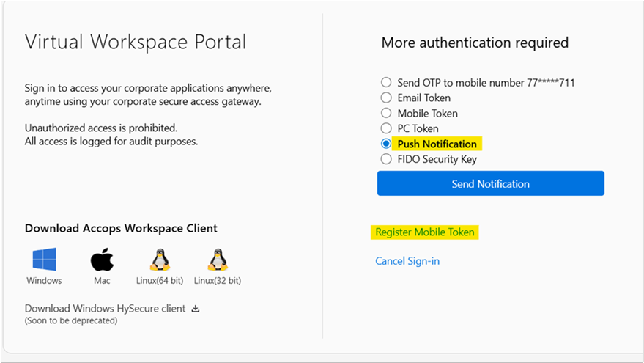Viewport: 644px width, 363px height.
Task: Click the Linux 32 bit penguin icon
Action: pyautogui.click(x=217, y=260)
